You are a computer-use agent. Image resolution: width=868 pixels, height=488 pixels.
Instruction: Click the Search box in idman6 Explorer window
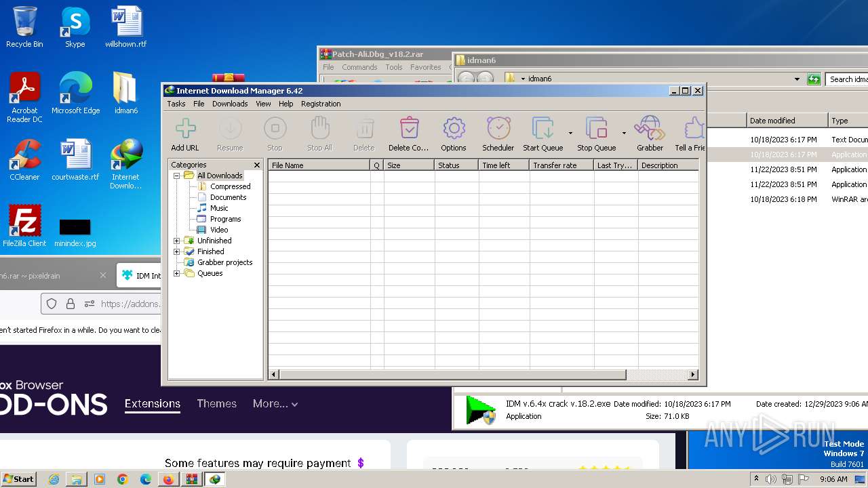(847, 79)
